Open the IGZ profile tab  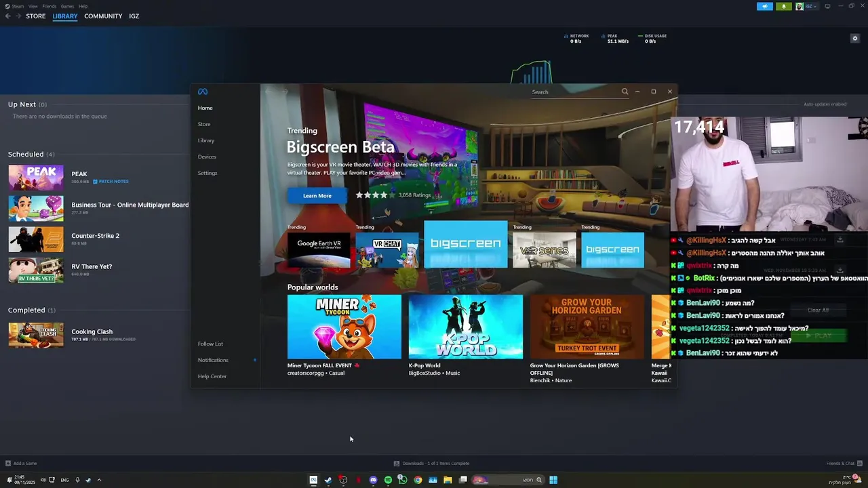(x=134, y=16)
